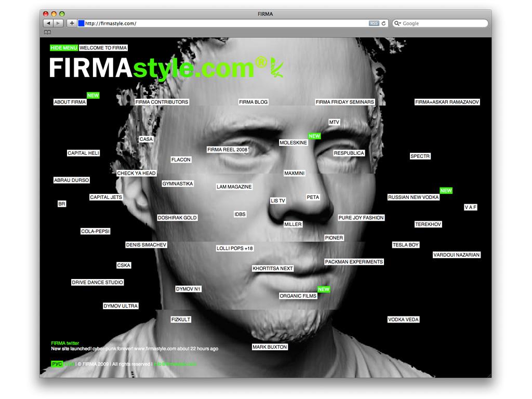Viewport: 532px width, 399px height.
Task: Open RUSSIAN NEW VODKA project
Action: coord(414,197)
